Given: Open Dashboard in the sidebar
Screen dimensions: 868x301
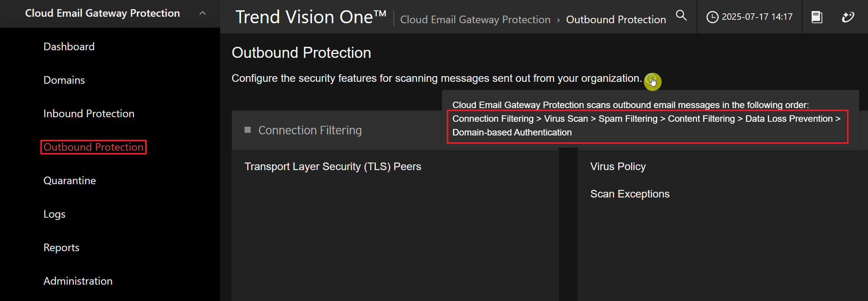Looking at the screenshot, I should coord(69,47).
